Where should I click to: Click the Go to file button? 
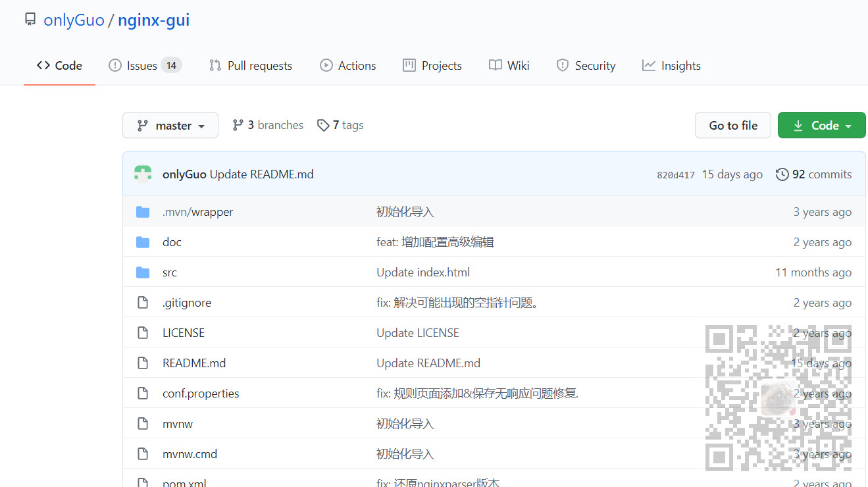click(733, 125)
